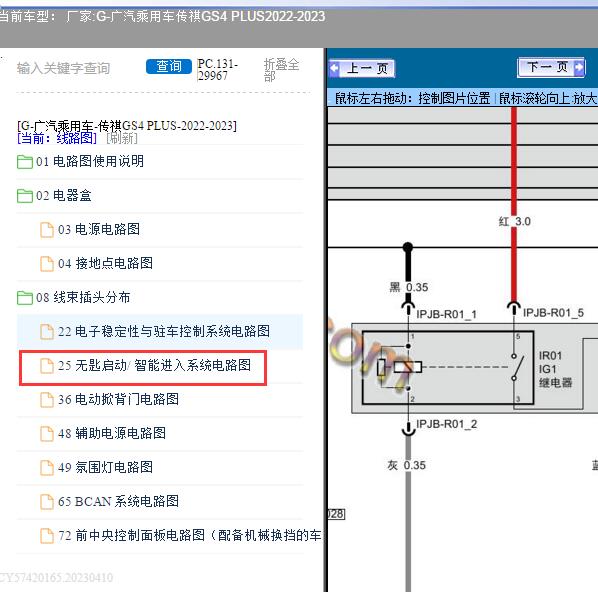The image size is (598, 592).
Task: Click page icon beside 65 BCAN
Action: pyautogui.click(x=47, y=502)
